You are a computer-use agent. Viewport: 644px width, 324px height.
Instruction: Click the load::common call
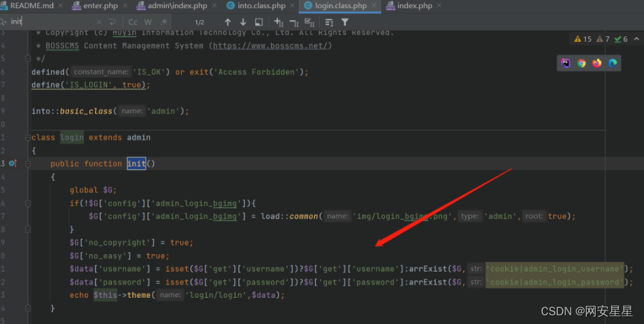click(289, 216)
